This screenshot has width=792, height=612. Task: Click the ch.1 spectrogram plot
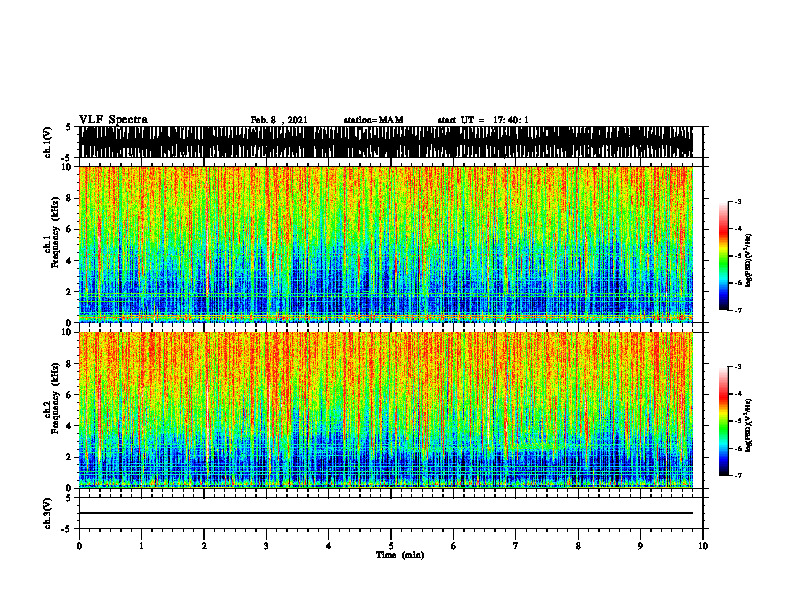coord(386,244)
